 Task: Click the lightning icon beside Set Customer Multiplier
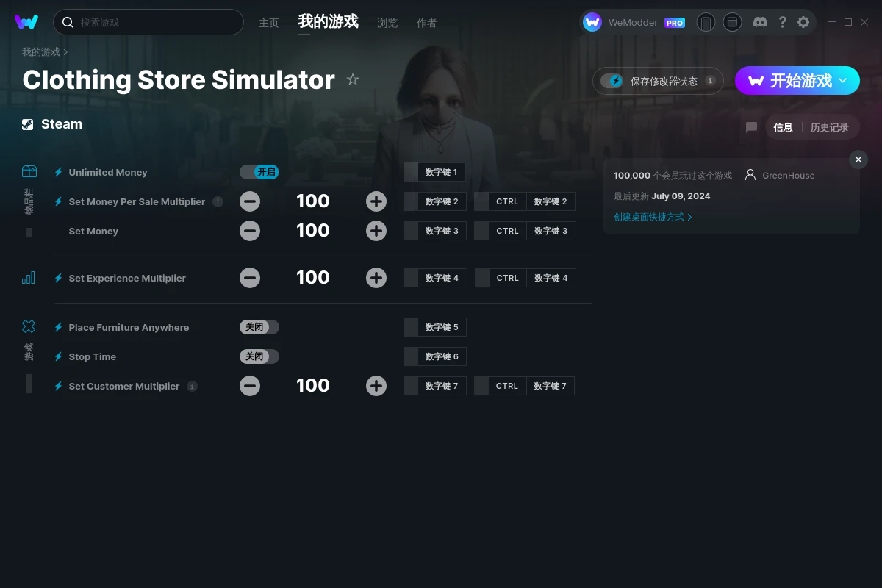pos(59,386)
